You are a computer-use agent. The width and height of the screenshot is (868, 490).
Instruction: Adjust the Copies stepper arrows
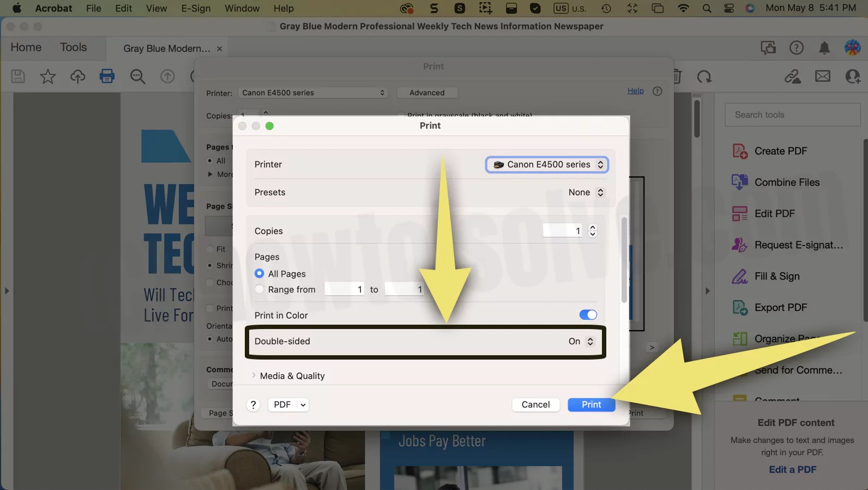click(x=593, y=231)
